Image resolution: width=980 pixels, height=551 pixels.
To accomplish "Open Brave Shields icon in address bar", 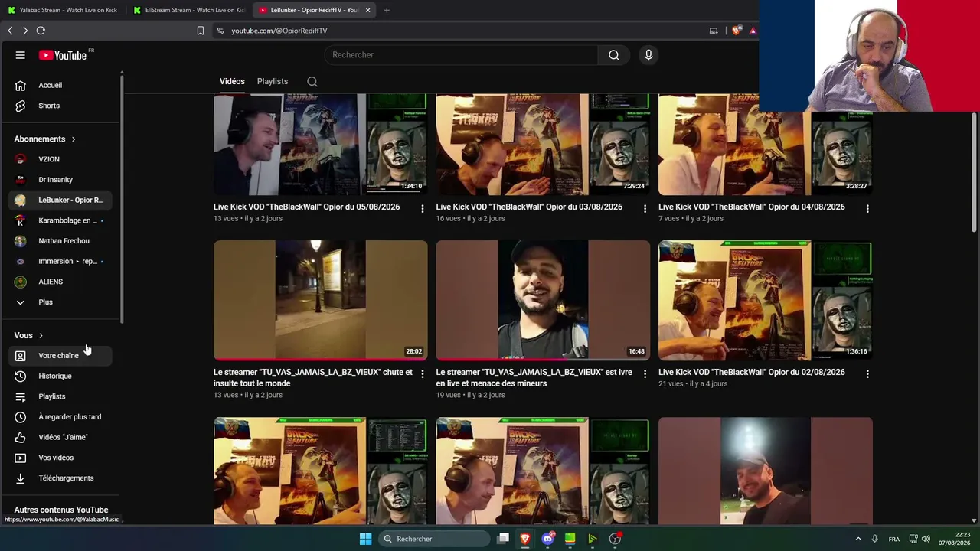I will pyautogui.click(x=737, y=31).
